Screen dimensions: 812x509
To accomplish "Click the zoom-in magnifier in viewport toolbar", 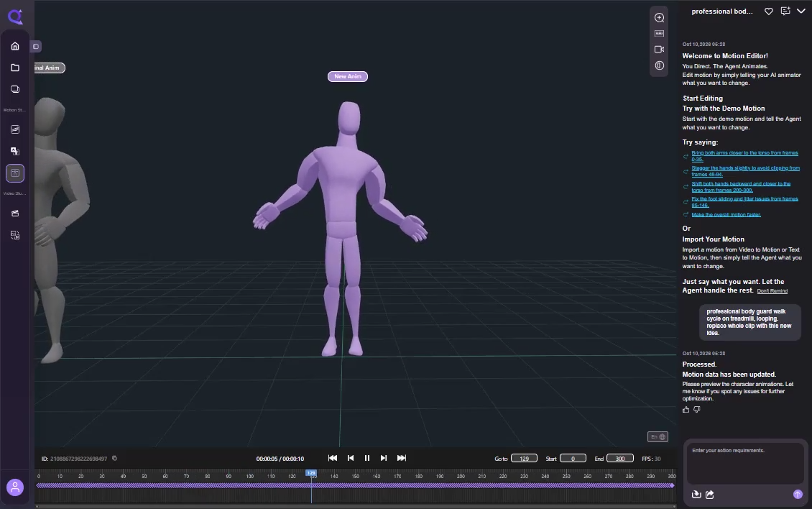I will click(659, 18).
